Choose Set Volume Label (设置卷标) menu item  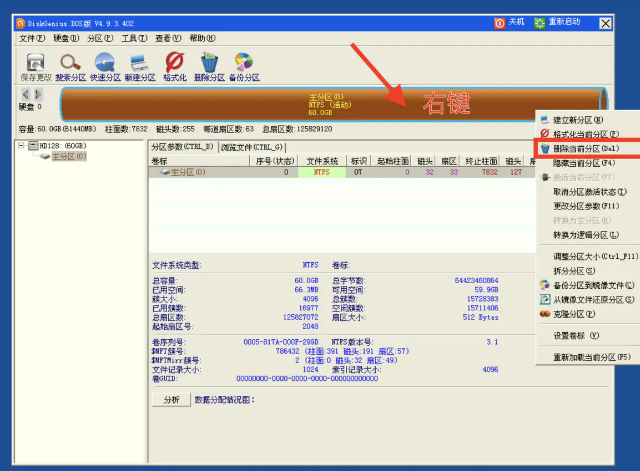click(588, 335)
